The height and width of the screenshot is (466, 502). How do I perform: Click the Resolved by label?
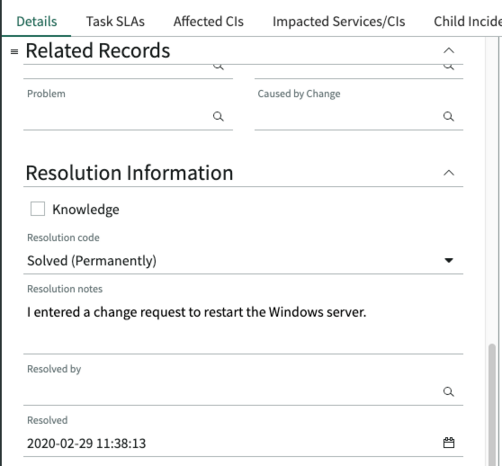(54, 369)
